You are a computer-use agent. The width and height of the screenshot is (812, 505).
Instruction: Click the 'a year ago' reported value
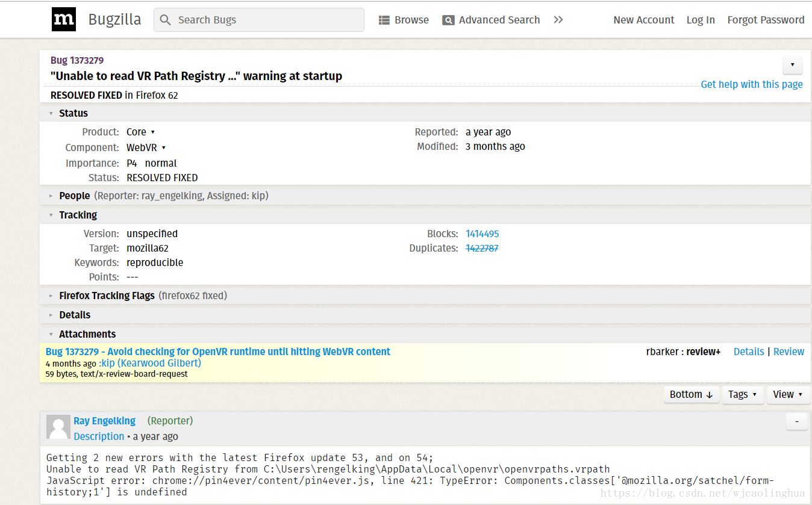pos(489,132)
